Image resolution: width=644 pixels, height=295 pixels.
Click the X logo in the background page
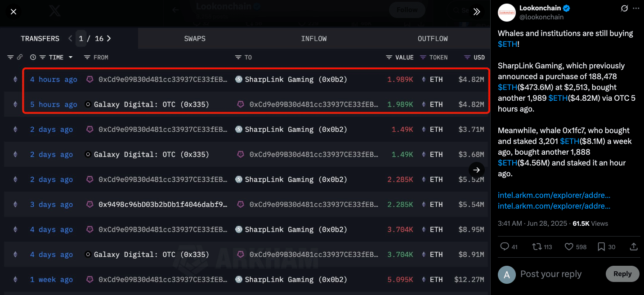pyautogui.click(x=55, y=11)
